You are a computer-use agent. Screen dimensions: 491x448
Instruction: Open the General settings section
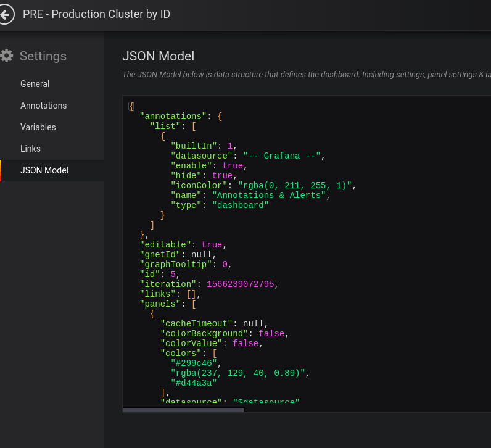35,84
